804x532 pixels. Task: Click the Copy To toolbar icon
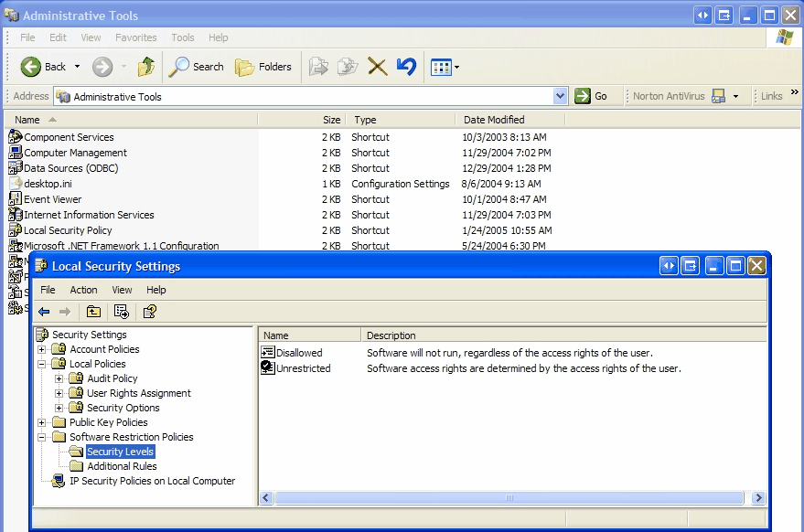[x=348, y=67]
